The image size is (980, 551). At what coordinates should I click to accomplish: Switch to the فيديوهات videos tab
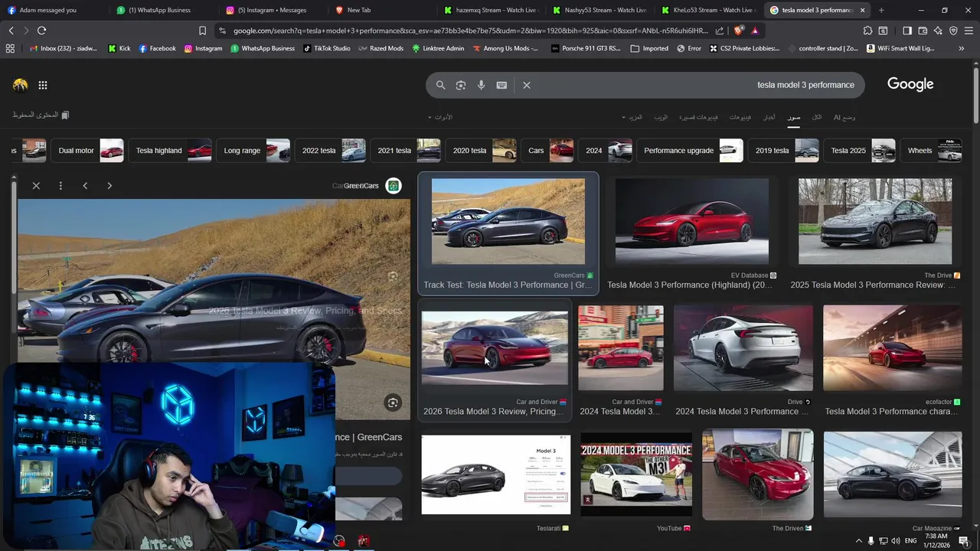tap(740, 117)
